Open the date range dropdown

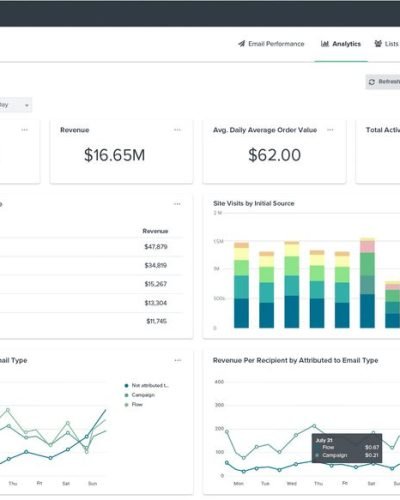tap(15, 105)
